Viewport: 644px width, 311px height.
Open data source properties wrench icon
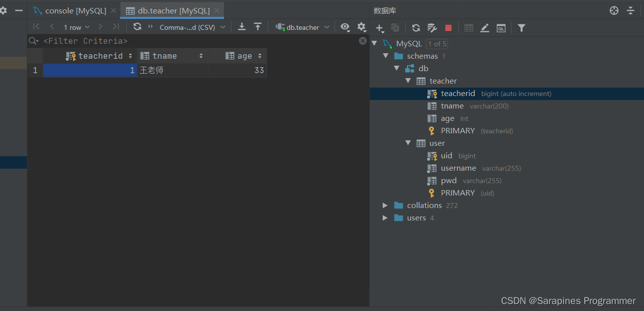click(x=432, y=28)
